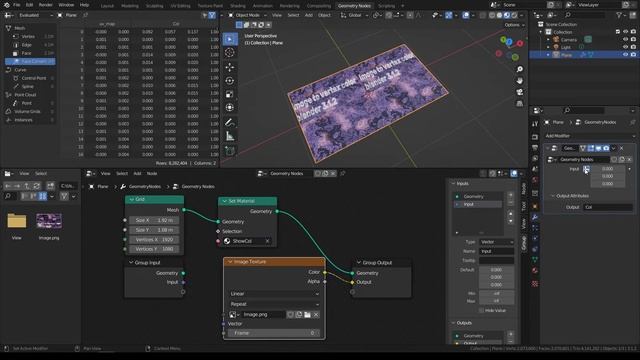Viewport: 640px width, 360px height.
Task: Open the Render menu
Action: click(45, 5)
